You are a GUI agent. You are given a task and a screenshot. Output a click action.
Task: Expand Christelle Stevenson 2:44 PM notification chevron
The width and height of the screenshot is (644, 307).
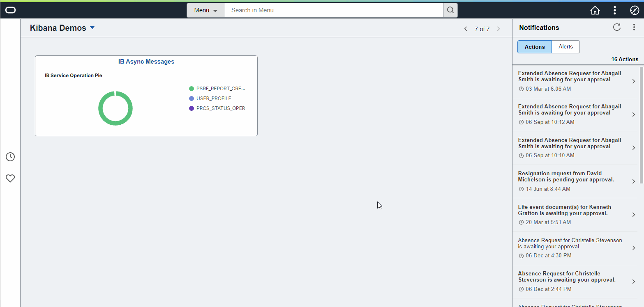point(634,282)
